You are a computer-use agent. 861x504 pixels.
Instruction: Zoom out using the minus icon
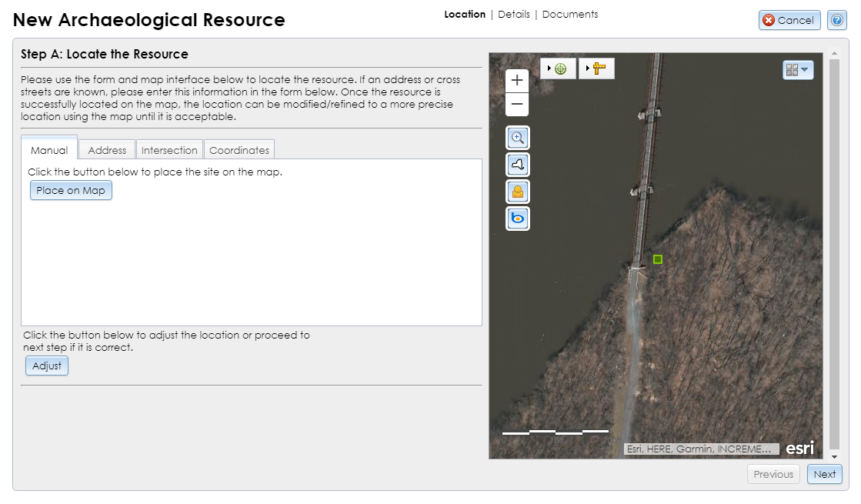pyautogui.click(x=516, y=104)
